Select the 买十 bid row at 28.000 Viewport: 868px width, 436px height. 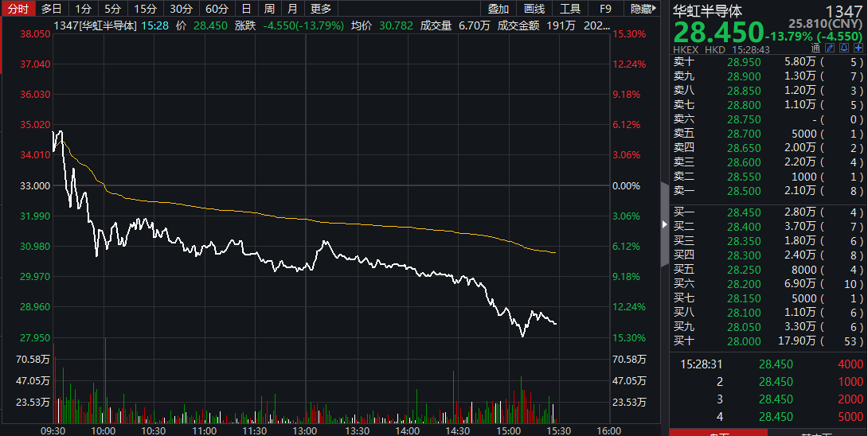[x=768, y=341]
